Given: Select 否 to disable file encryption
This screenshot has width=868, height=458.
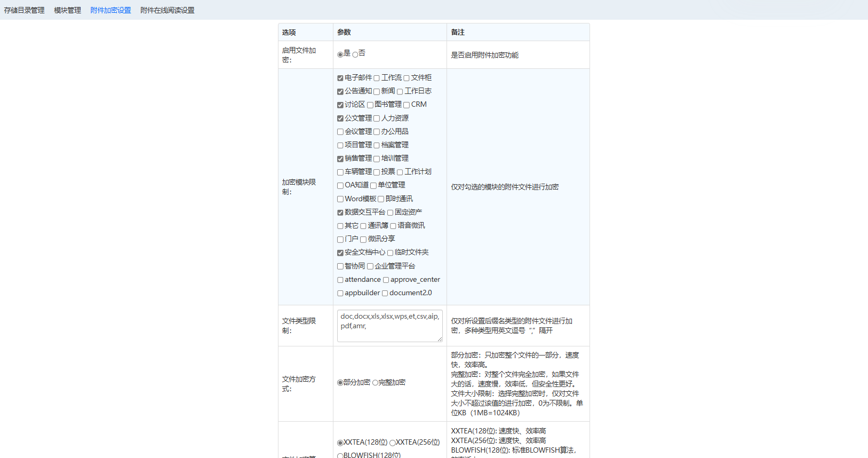Looking at the screenshot, I should [355, 54].
